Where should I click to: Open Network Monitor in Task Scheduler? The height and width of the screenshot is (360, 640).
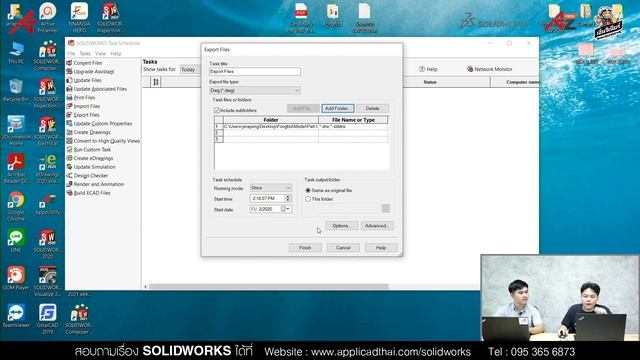point(489,69)
